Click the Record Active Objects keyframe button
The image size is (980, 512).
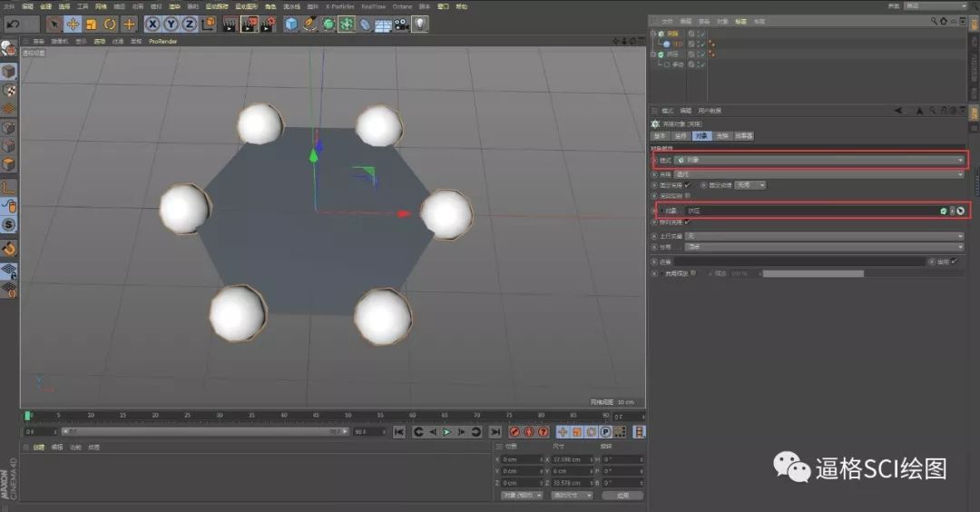[514, 432]
